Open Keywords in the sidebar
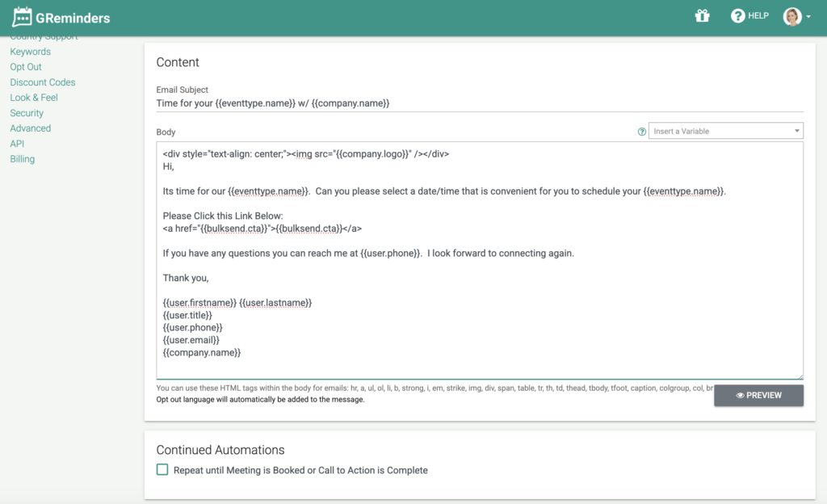Viewport: 827px width, 504px height. click(x=31, y=52)
